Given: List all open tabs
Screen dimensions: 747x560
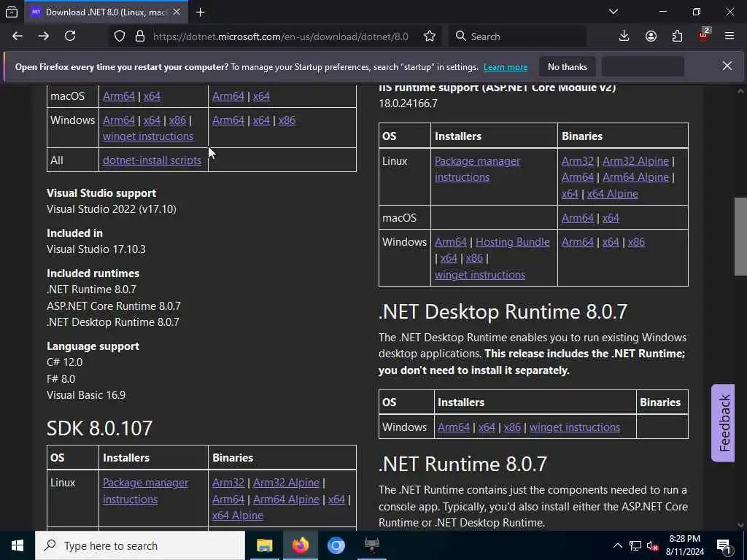Looking at the screenshot, I should tap(614, 12).
